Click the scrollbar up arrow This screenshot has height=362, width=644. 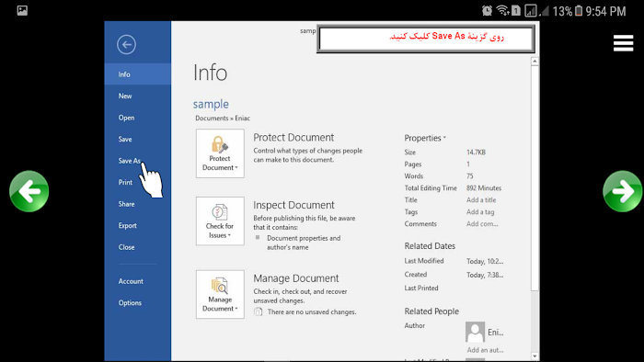[x=535, y=62]
